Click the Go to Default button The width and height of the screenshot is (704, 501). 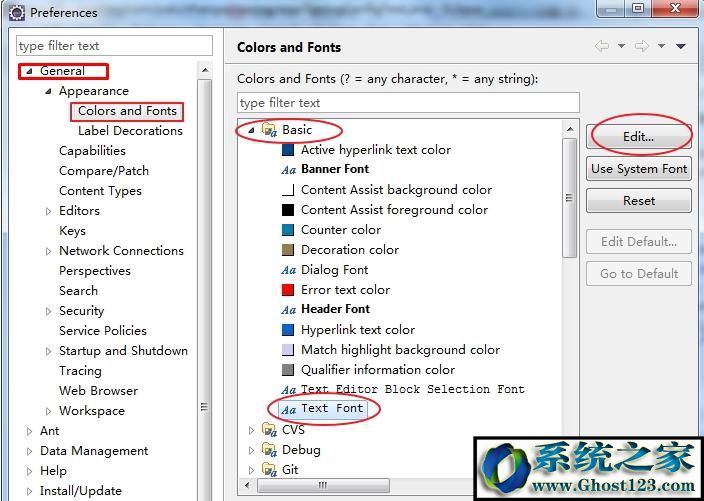tap(638, 273)
